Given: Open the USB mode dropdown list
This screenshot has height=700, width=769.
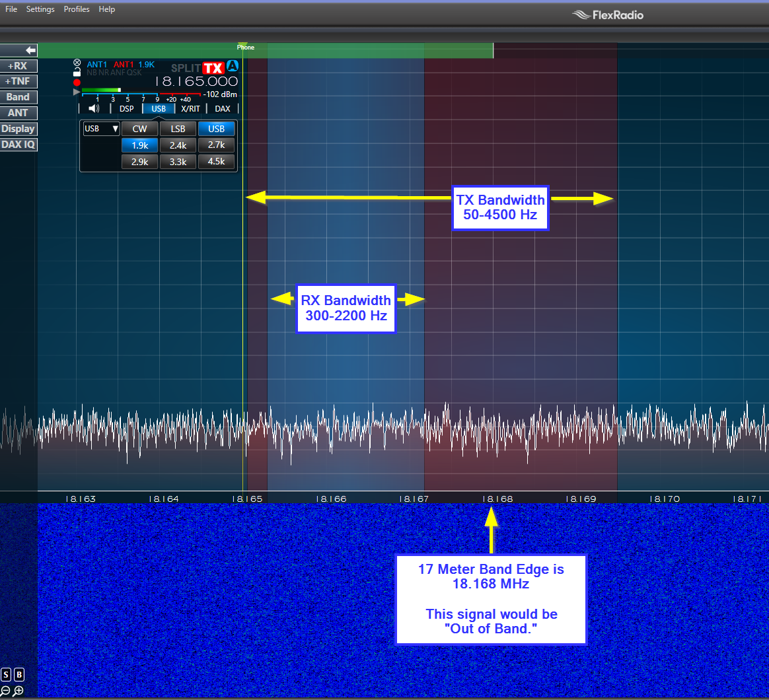Looking at the screenshot, I should pyautogui.click(x=101, y=129).
